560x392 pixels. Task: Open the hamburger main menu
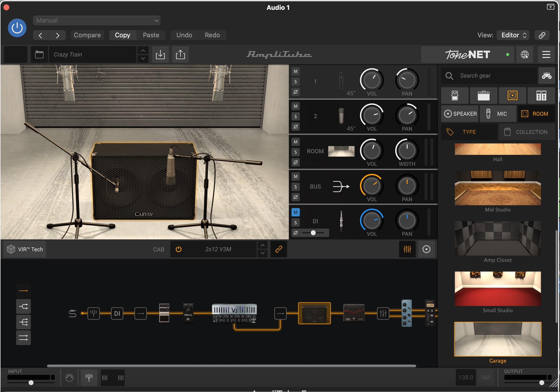(546, 54)
